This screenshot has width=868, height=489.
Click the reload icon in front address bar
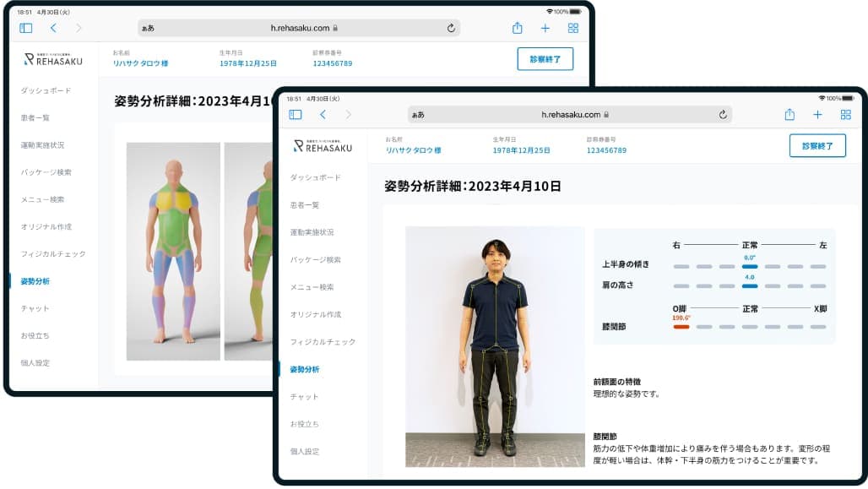tap(723, 115)
